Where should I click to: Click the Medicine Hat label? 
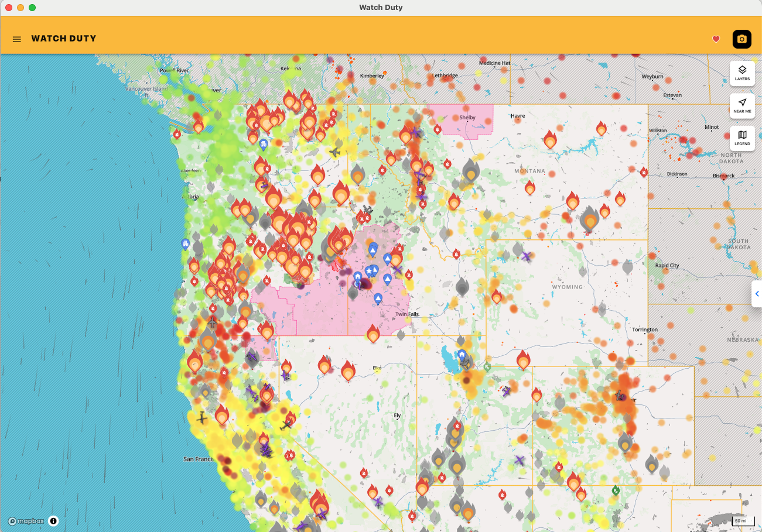pyautogui.click(x=495, y=63)
